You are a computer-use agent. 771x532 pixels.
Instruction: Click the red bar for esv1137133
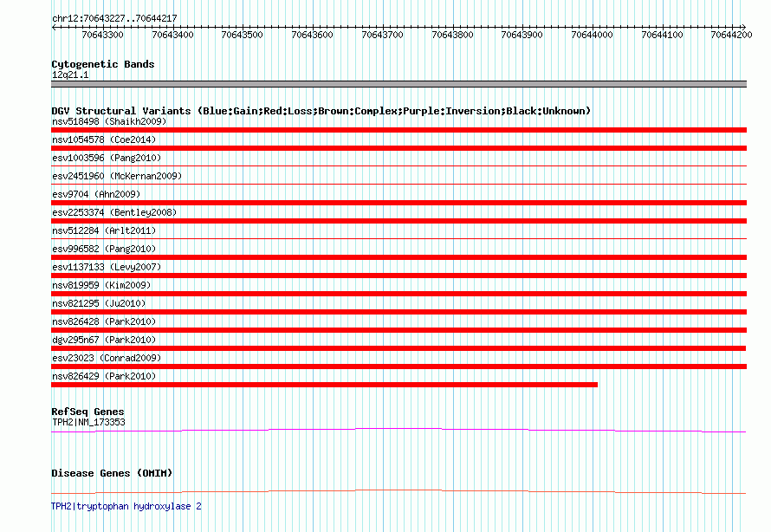[398, 276]
